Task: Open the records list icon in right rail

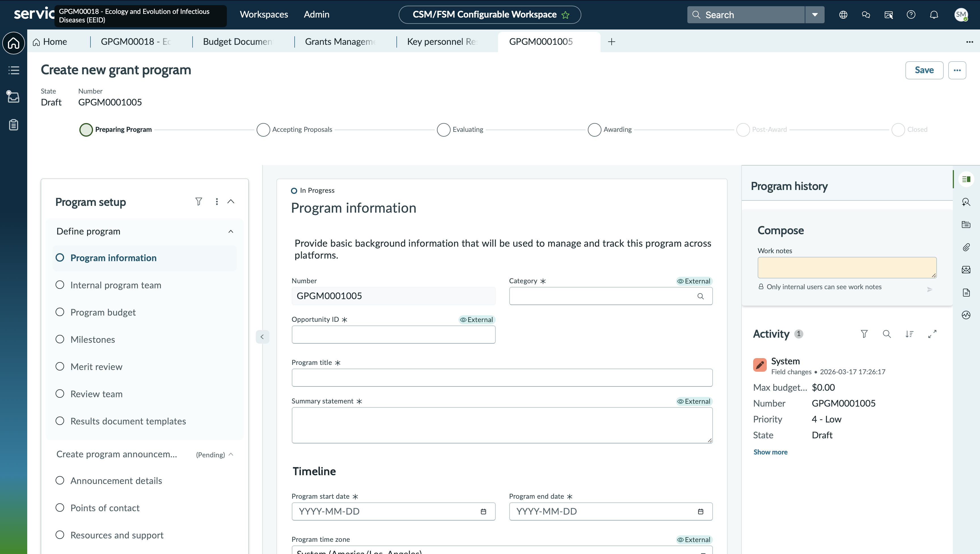Action: (x=966, y=225)
